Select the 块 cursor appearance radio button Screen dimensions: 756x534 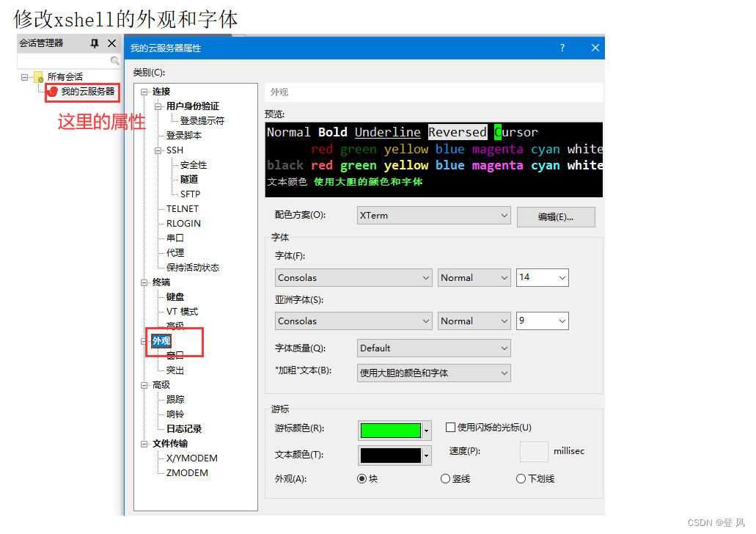362,478
